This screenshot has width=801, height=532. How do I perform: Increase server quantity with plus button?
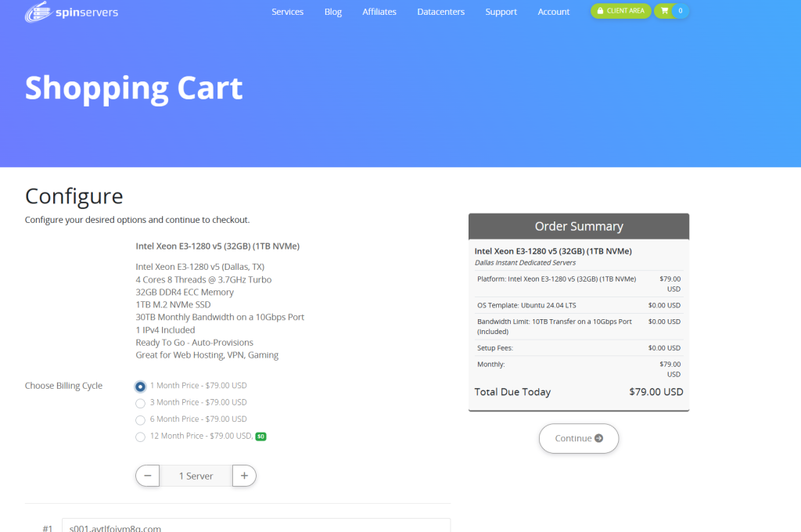pyautogui.click(x=244, y=476)
